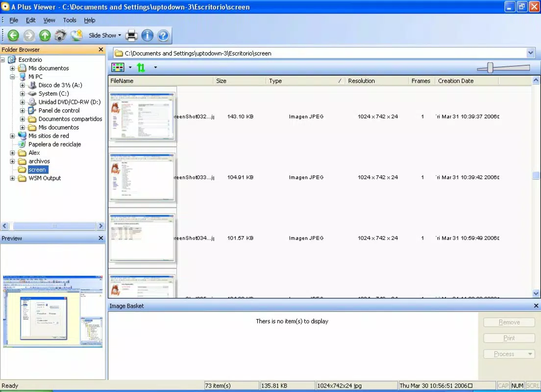
Task: Click the file list vertical scrollbar thumb
Action: (x=536, y=175)
